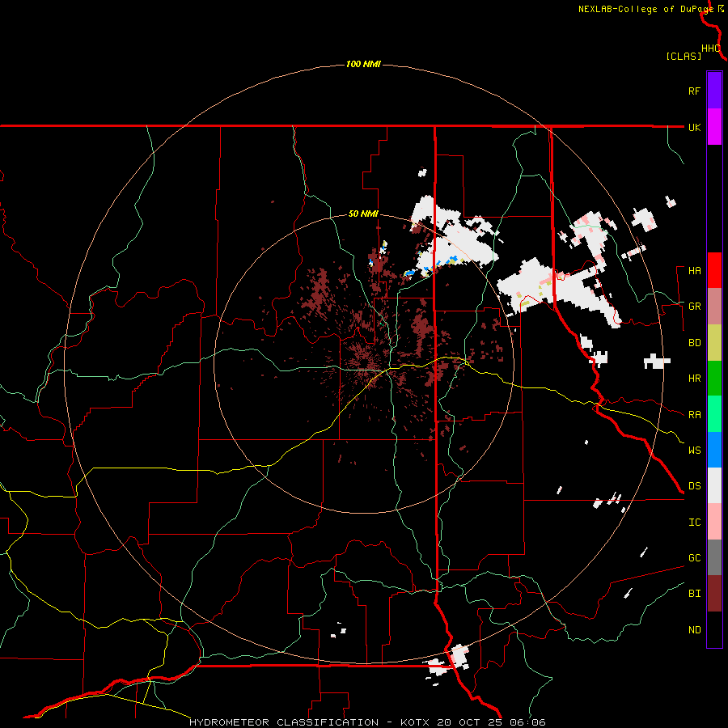Click the purple RF legend color swatch
The width and height of the screenshot is (728, 728).
tap(714, 91)
